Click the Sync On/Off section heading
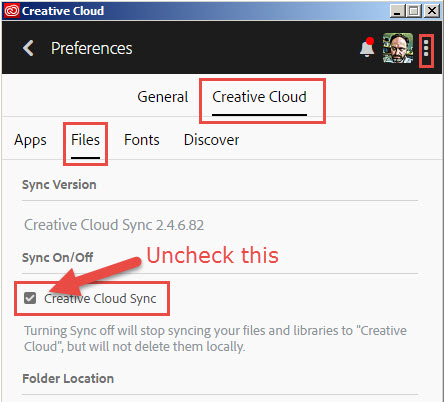 pyautogui.click(x=57, y=257)
